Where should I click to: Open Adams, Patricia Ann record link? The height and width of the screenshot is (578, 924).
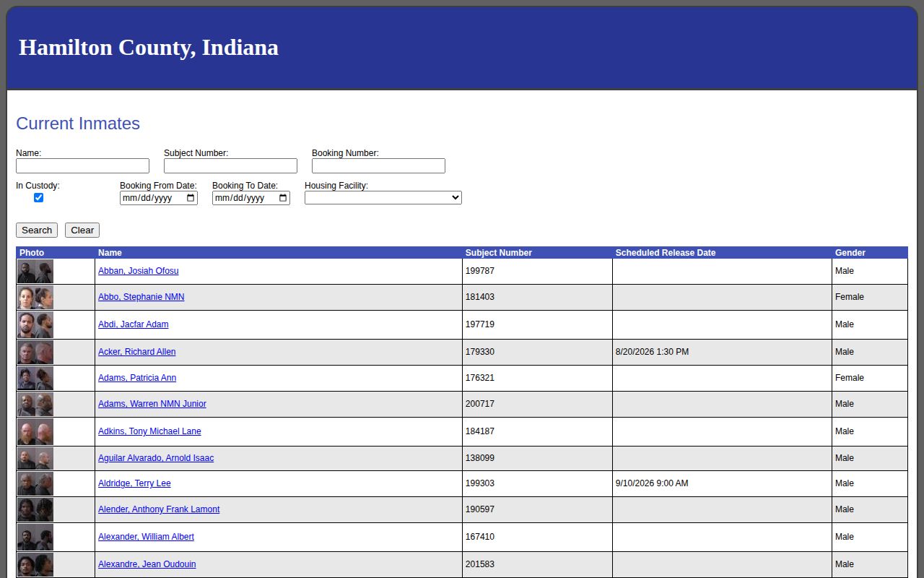(x=137, y=378)
